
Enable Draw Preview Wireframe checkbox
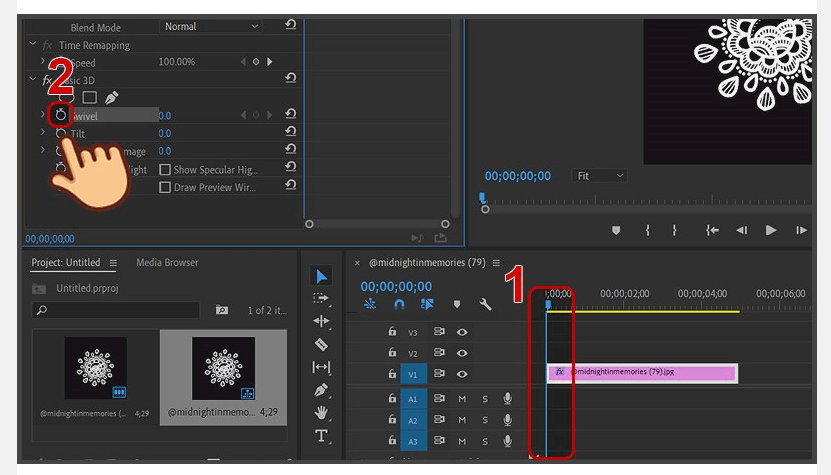pos(165,187)
